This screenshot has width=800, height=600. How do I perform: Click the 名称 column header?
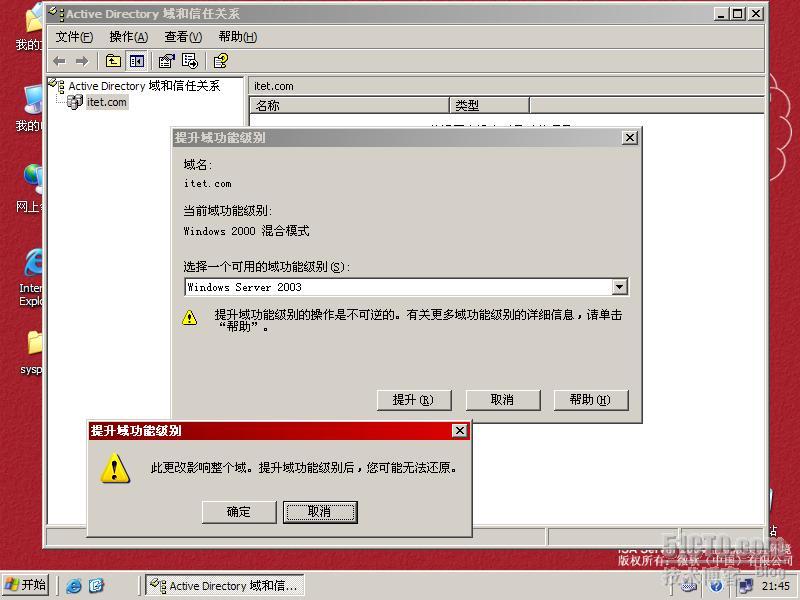(349, 106)
